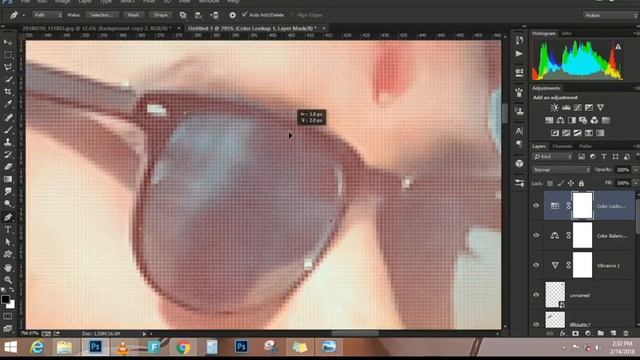Click the Mask button

coord(133,15)
